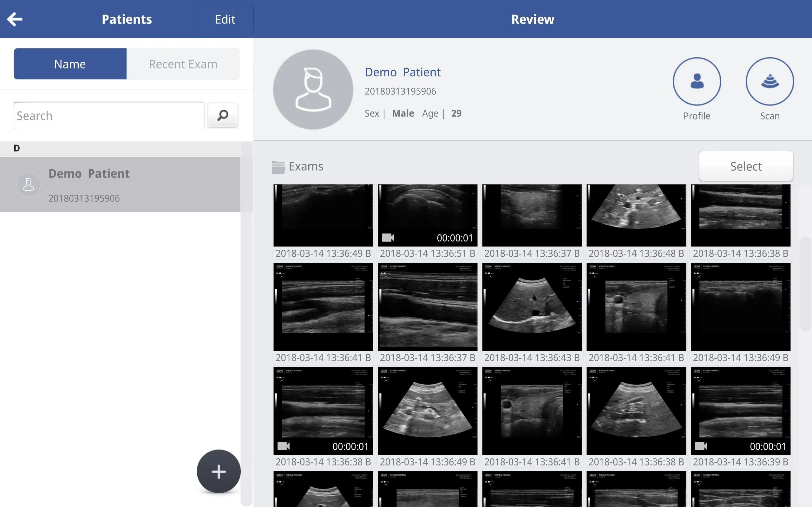Tap the video camera icon on the 13:36:51 clip
Image resolution: width=812 pixels, height=507 pixels.
tap(388, 238)
